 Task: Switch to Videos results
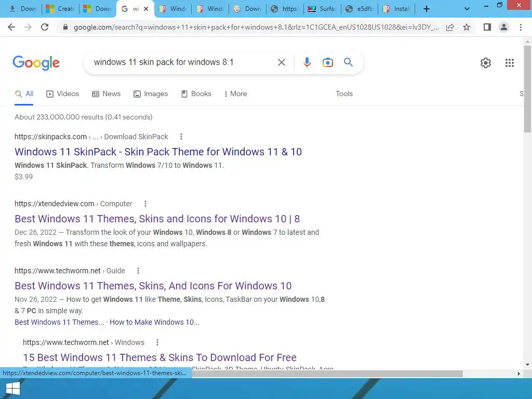pyautogui.click(x=63, y=94)
